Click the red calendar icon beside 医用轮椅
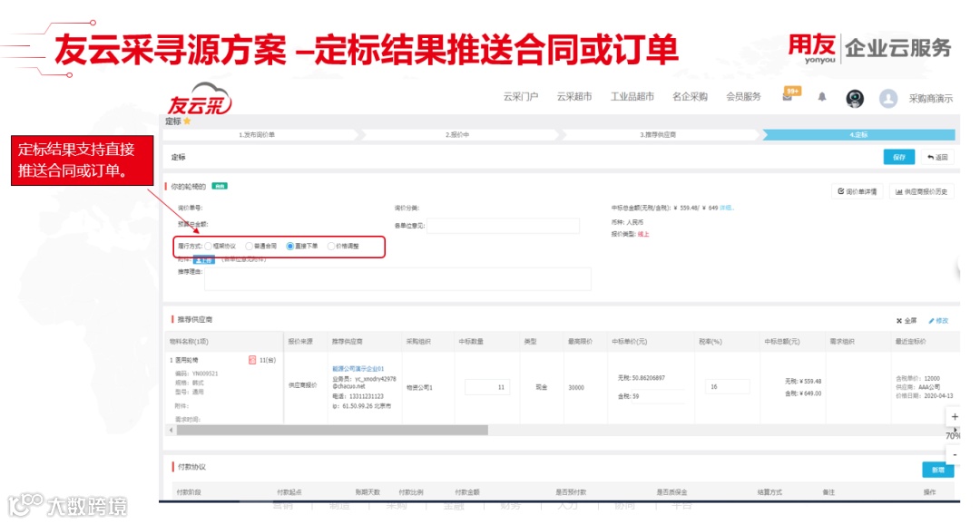 (252, 360)
